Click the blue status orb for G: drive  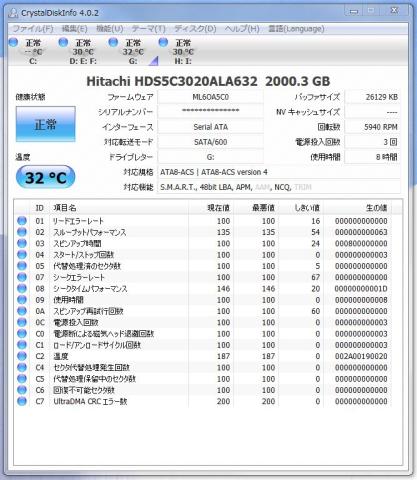(x=113, y=42)
